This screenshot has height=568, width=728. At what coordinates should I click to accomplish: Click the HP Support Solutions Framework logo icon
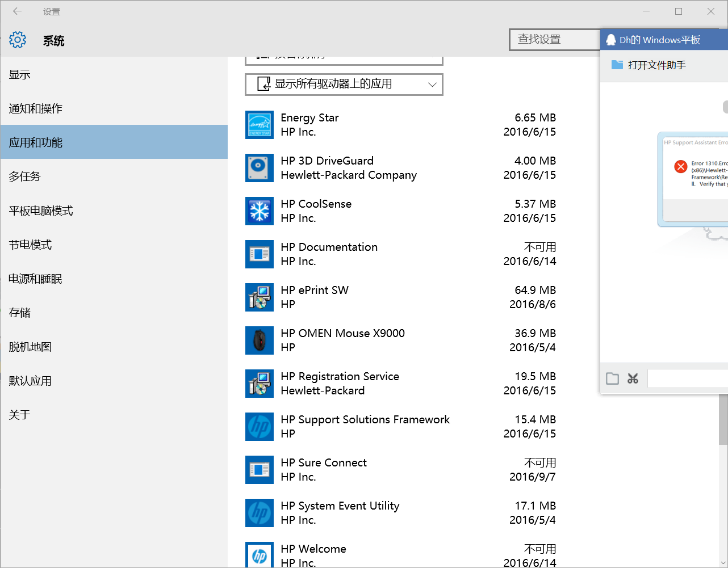(x=260, y=427)
